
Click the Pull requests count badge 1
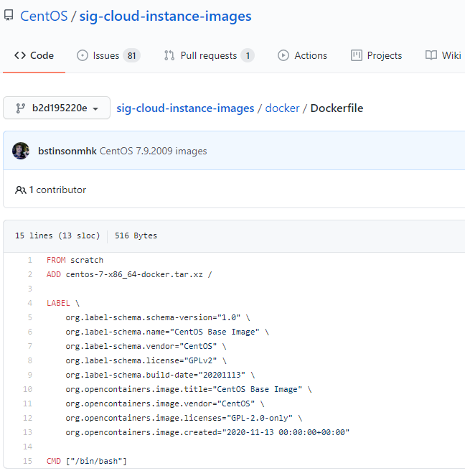[248, 55]
